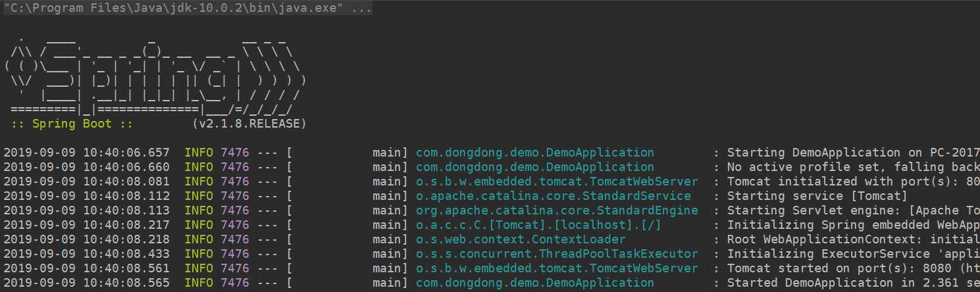Click logger o.a.c.c.C.[Tomcat].[localhost].[/]
The image size is (980, 292).
click(x=538, y=225)
